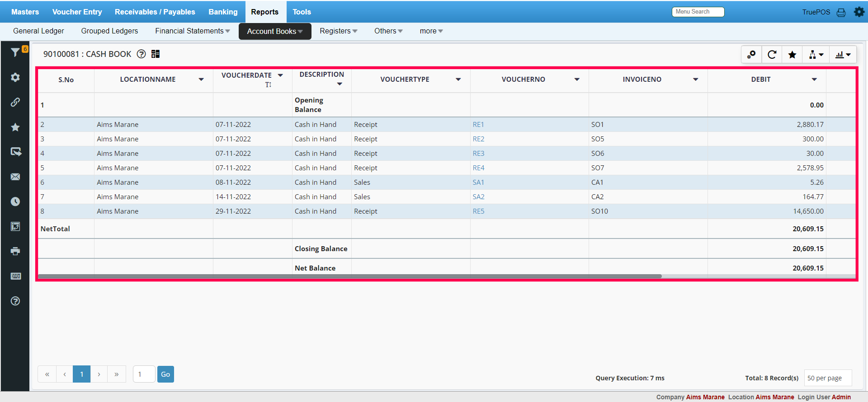Refresh the cash book report

pyautogui.click(x=772, y=55)
